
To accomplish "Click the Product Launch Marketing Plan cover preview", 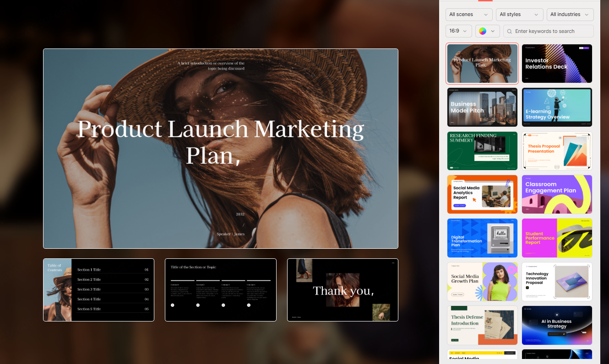I will pos(220,149).
